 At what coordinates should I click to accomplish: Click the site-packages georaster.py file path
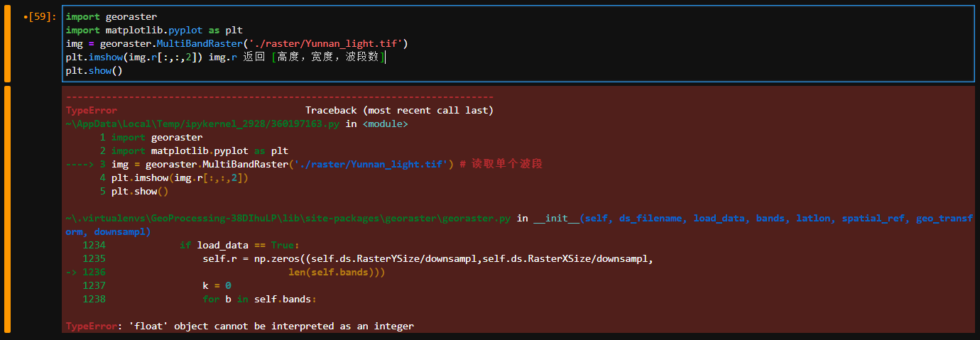tap(288, 219)
